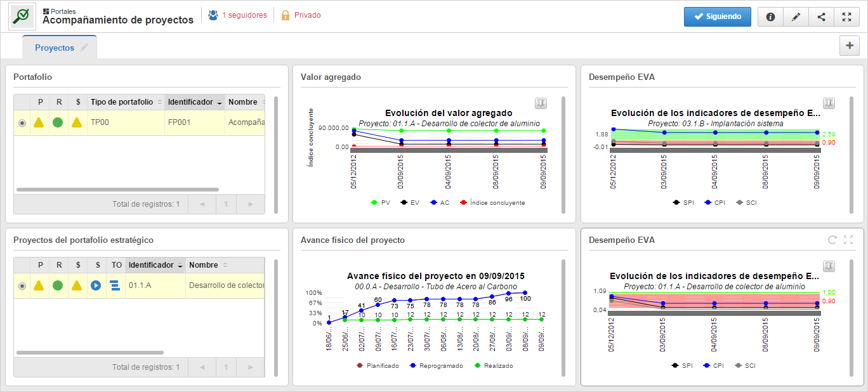The image size is (868, 392).
Task: Select radio button for project 01.1.A
Action: coord(22,285)
